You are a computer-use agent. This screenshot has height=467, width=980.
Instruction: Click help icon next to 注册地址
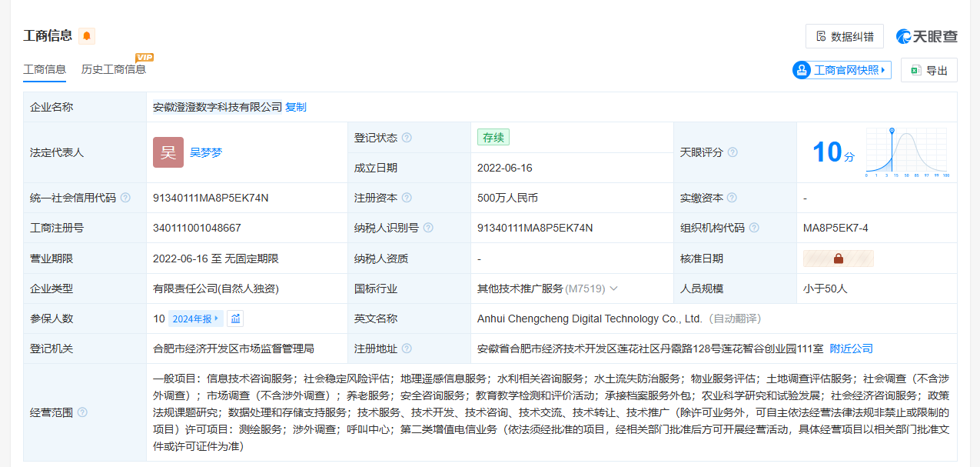pos(407,349)
